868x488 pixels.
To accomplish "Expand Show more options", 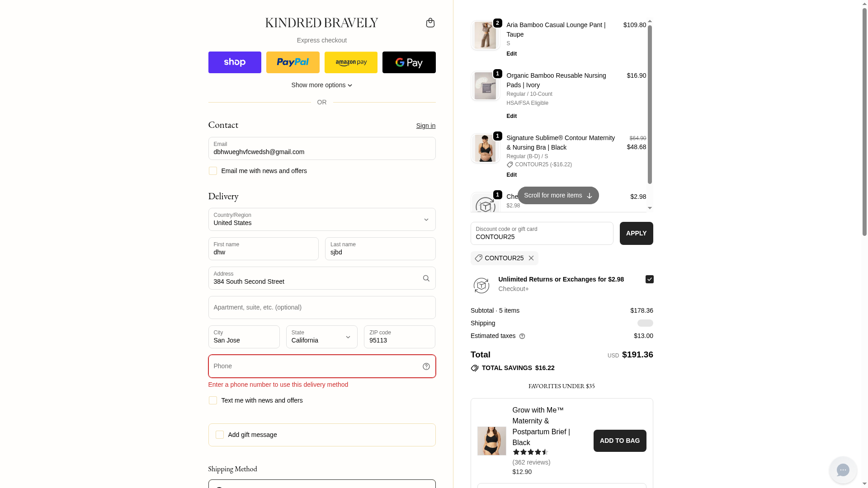I will pos(321,85).
